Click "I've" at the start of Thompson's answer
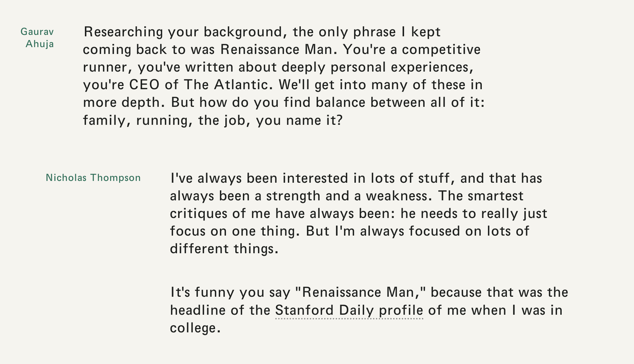634x364 pixels. point(181,178)
